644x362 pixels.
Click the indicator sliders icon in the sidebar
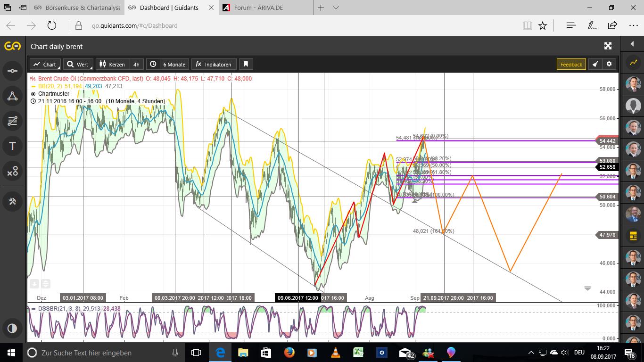(12, 121)
